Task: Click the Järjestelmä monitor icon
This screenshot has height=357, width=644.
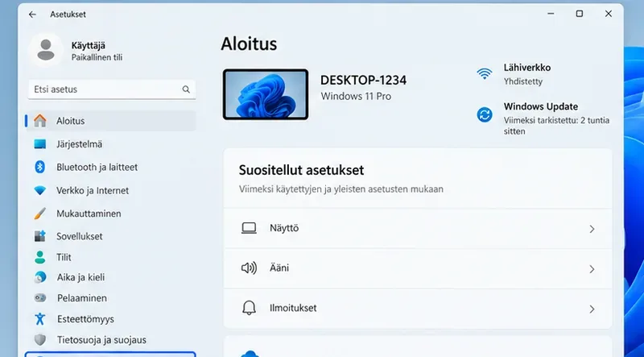Action: pyautogui.click(x=39, y=144)
